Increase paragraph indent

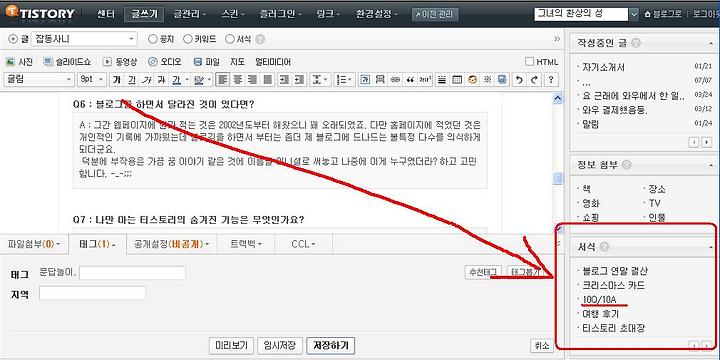click(284, 79)
